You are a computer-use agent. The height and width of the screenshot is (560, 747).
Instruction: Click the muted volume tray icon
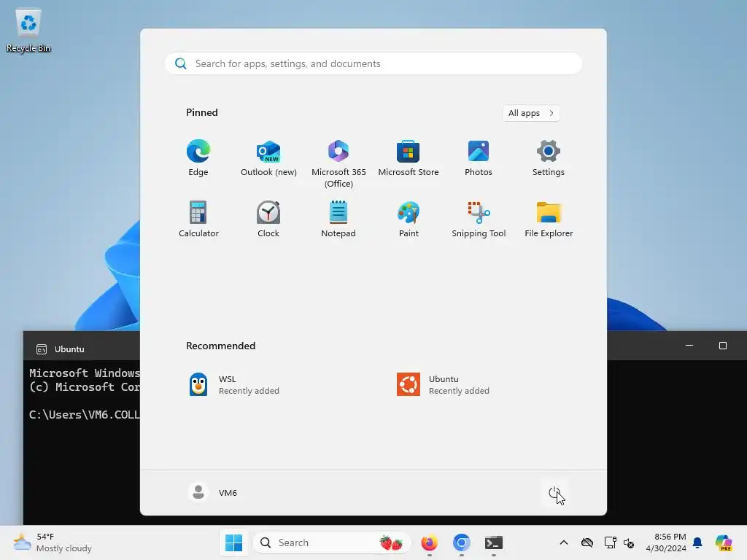tap(628, 542)
